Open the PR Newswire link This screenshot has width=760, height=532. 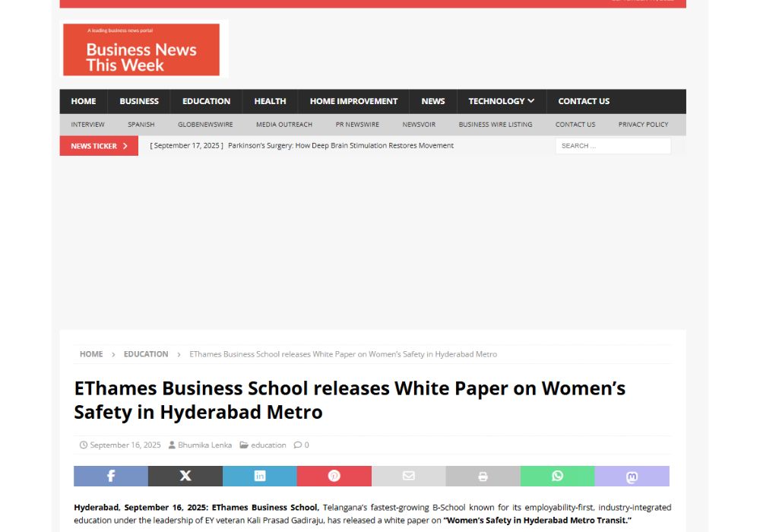point(357,125)
